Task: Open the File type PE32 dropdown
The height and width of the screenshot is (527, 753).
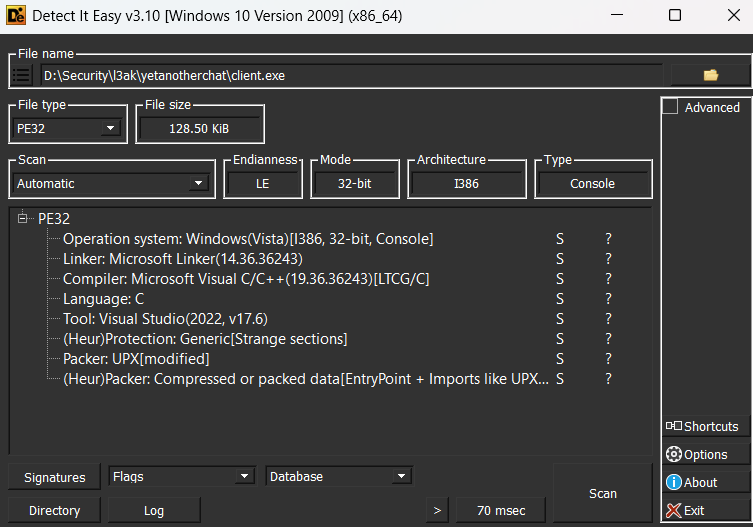Action: click(x=67, y=129)
